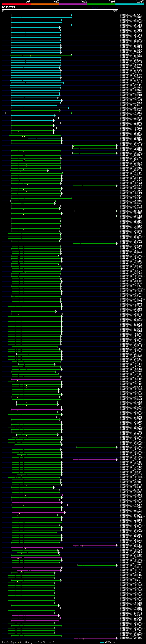Open hit UniRef100_A2R9R2
146x644 pixels.
[x=131, y=198]
